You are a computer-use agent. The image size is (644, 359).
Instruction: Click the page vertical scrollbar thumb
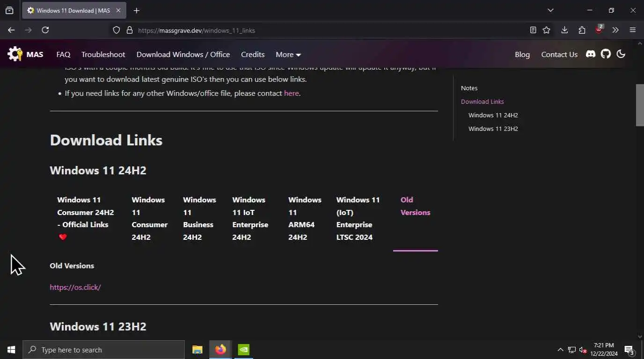click(x=640, y=105)
